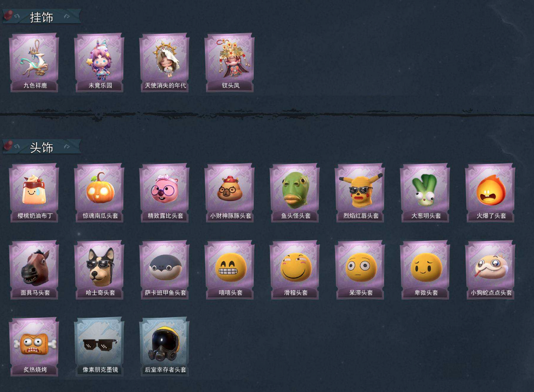The width and height of the screenshot is (534, 392).
Task: Open the 天使消失的年代 pendant
Action: coord(165,63)
